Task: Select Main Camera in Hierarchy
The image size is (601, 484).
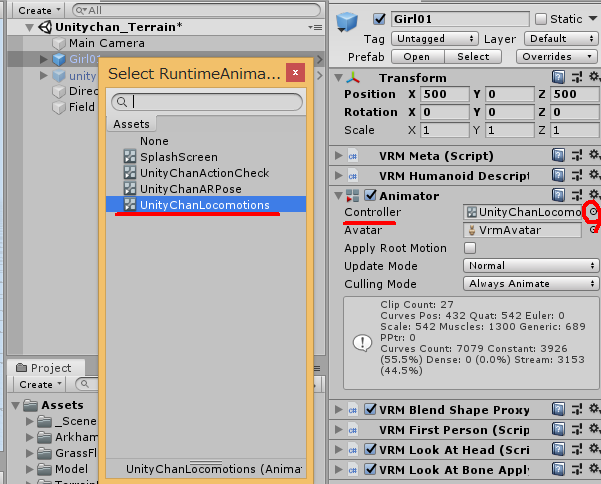Action: click(x=107, y=43)
